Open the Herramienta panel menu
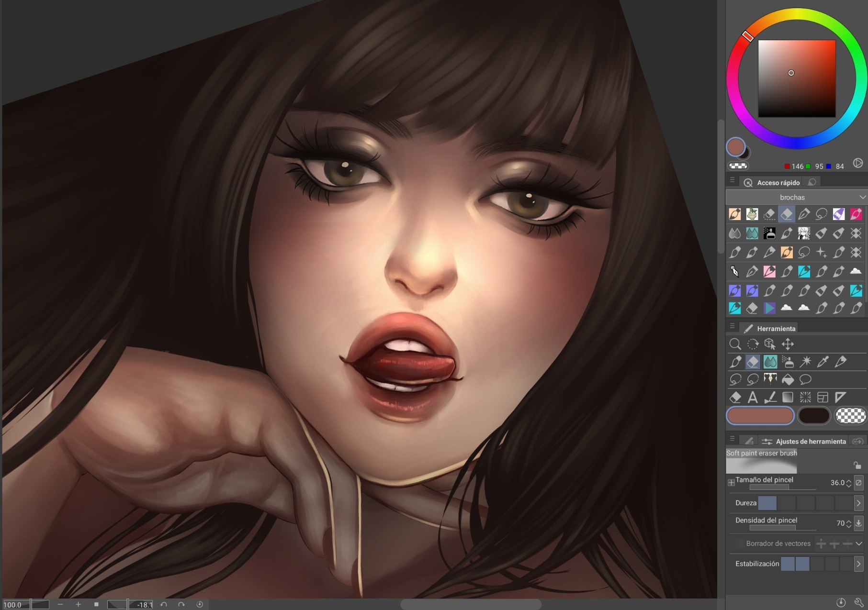This screenshot has width=868, height=610. [x=732, y=326]
